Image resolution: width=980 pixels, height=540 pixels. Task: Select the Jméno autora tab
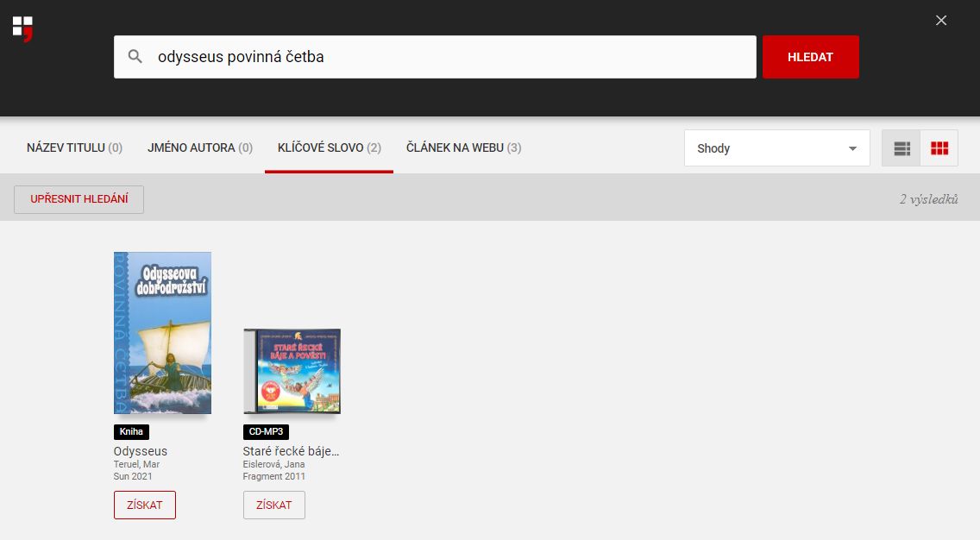pos(200,148)
